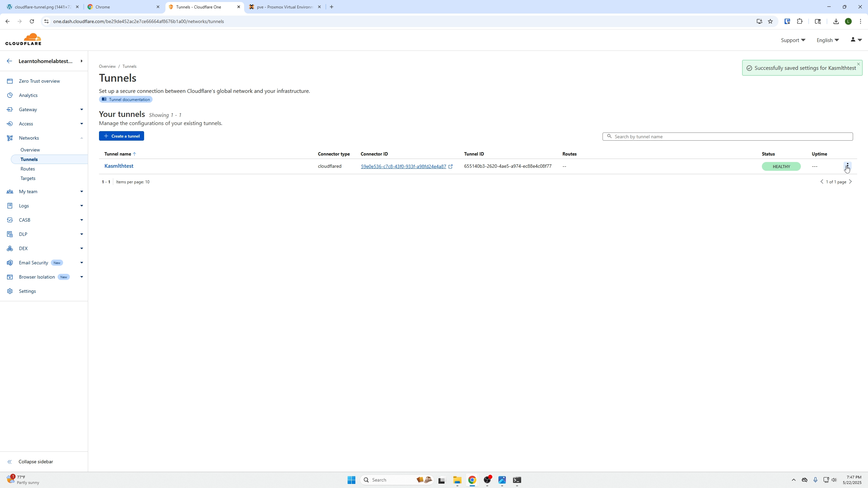
Task: Open the account menu in the top right
Action: click(x=855, y=40)
